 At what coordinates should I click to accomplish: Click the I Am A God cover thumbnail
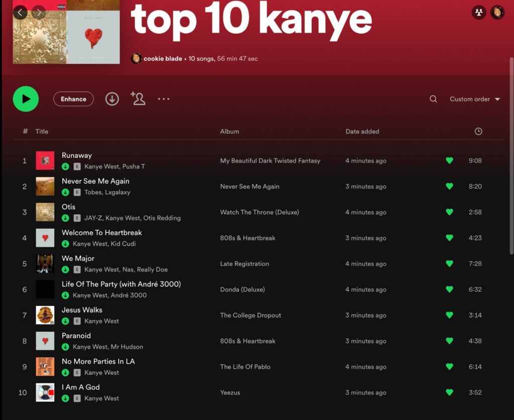point(45,392)
